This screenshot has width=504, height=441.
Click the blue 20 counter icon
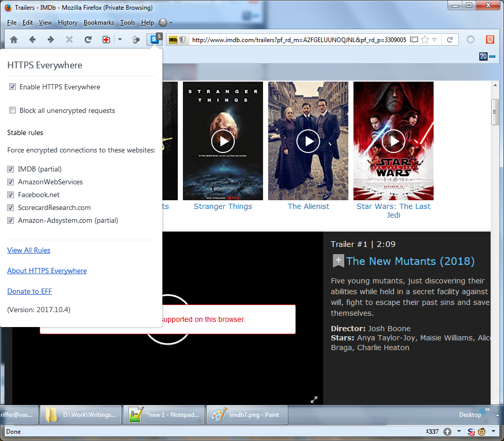483,56
